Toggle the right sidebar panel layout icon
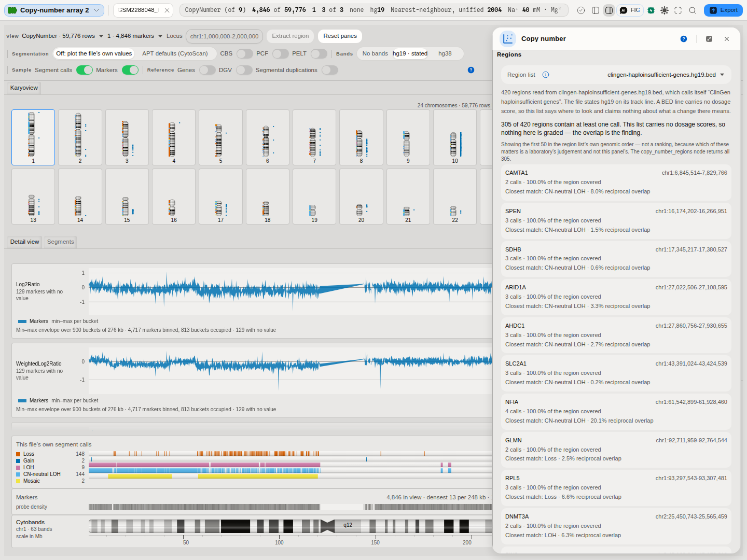The height and width of the screenshot is (560, 747). point(609,10)
